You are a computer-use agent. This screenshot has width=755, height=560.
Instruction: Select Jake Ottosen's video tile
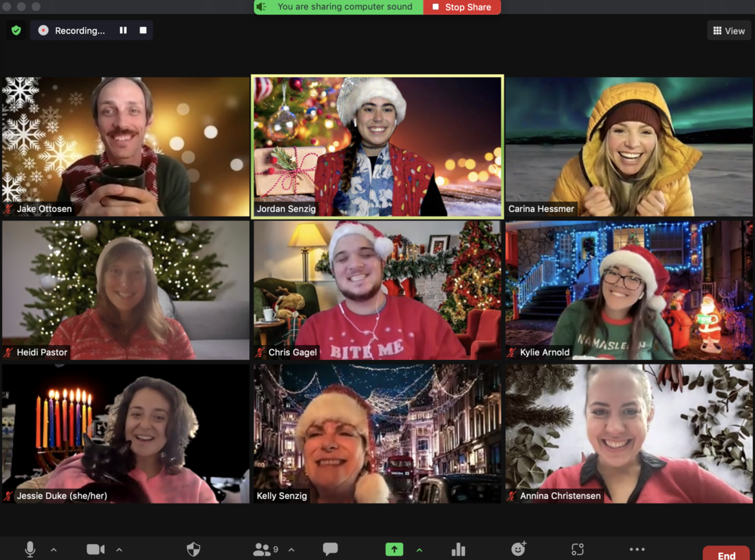point(125,146)
